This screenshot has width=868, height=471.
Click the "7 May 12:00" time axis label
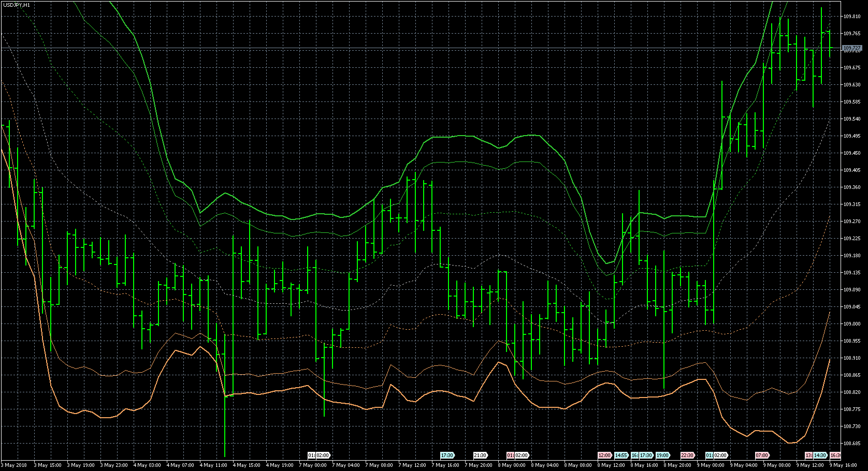pos(413,465)
